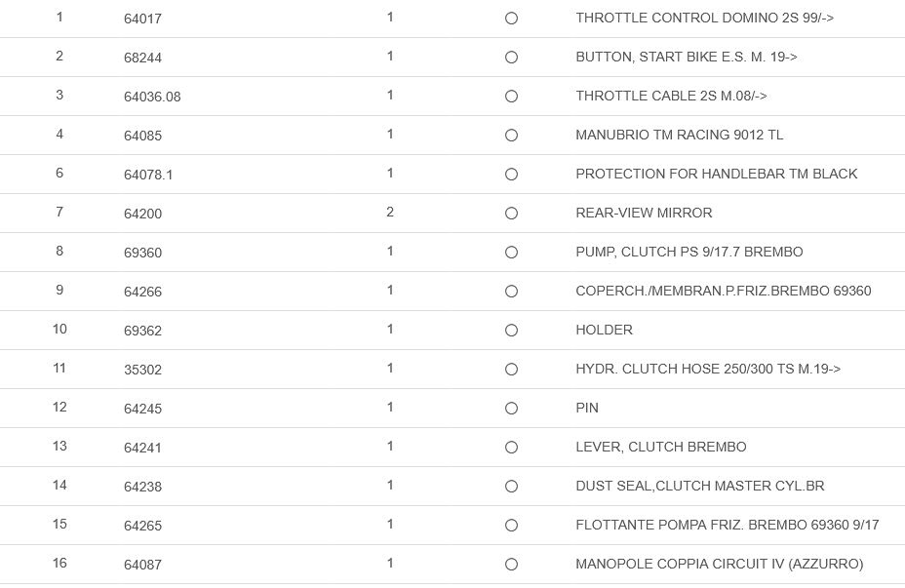Select radio button for THROTTLE CONTROL DOMINO row

coord(511,19)
